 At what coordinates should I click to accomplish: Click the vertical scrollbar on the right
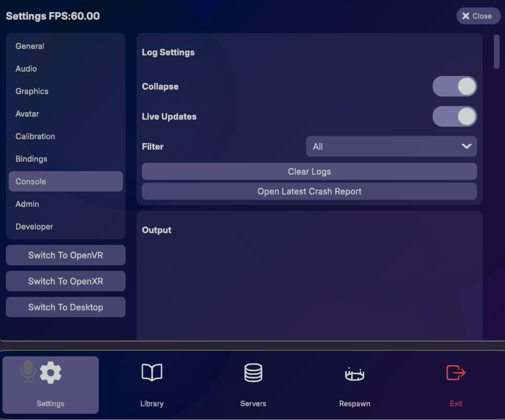tap(497, 51)
